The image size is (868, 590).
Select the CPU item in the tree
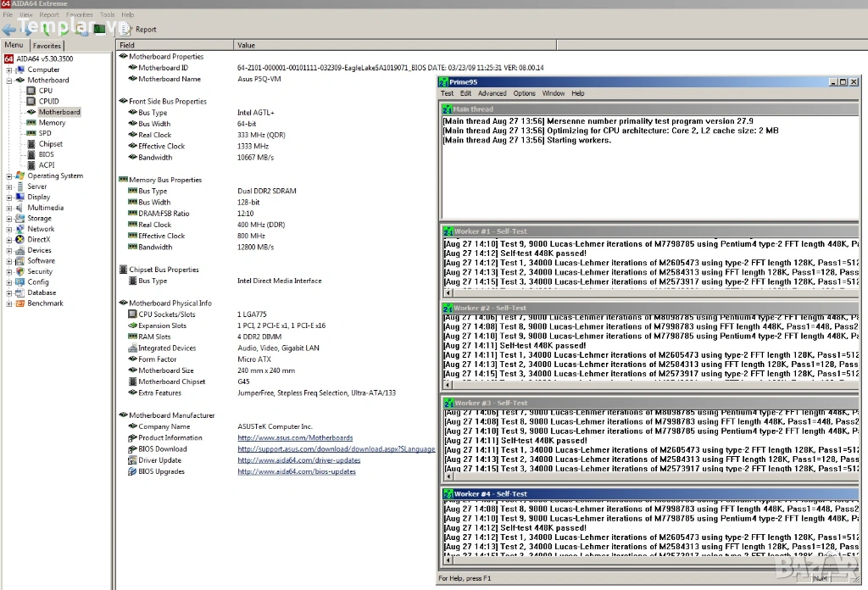click(x=45, y=91)
